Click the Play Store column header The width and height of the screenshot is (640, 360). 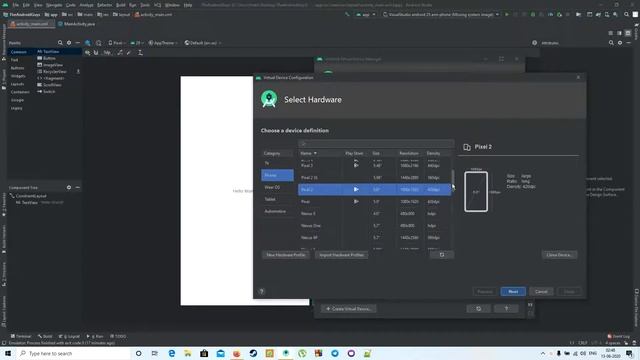(354, 153)
